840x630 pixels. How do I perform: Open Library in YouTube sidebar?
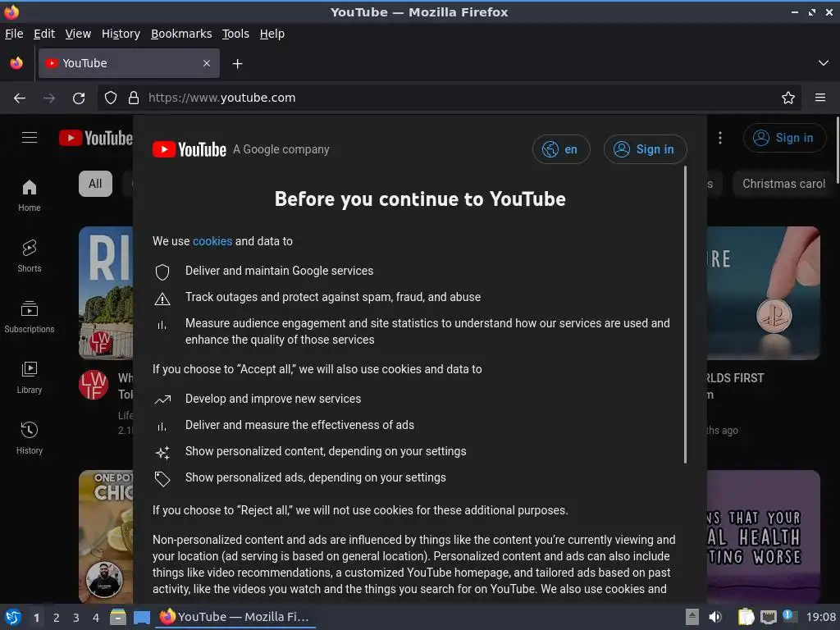click(x=30, y=377)
